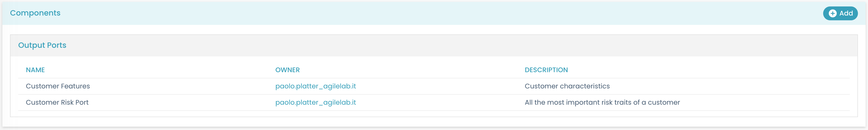Click the OWNER column header
This screenshot has height=130, width=868.
coord(287,70)
